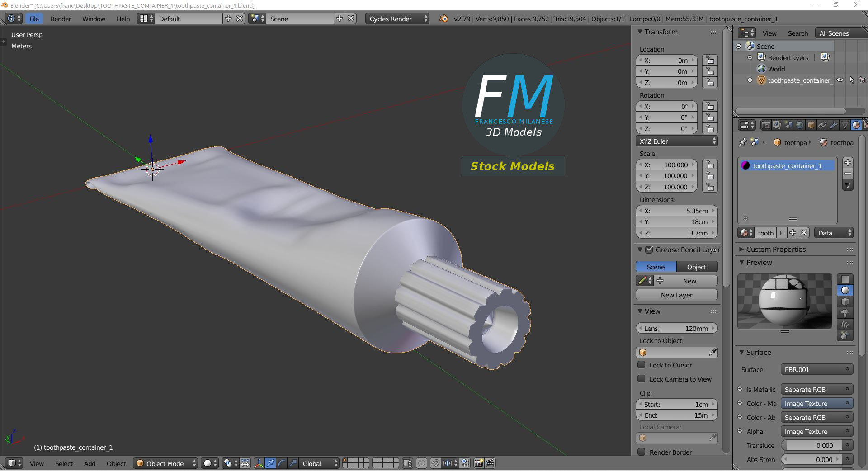Open the Help menu

(123, 19)
